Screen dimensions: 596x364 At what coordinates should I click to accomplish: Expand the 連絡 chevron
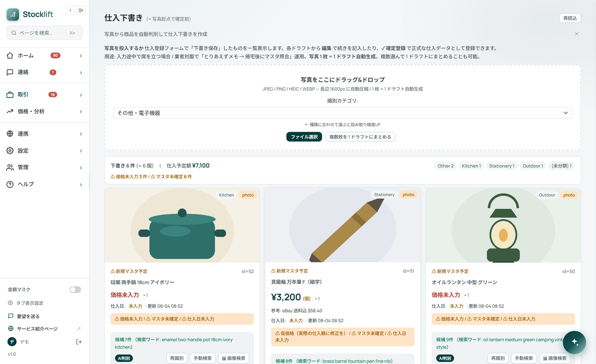[x=81, y=73]
